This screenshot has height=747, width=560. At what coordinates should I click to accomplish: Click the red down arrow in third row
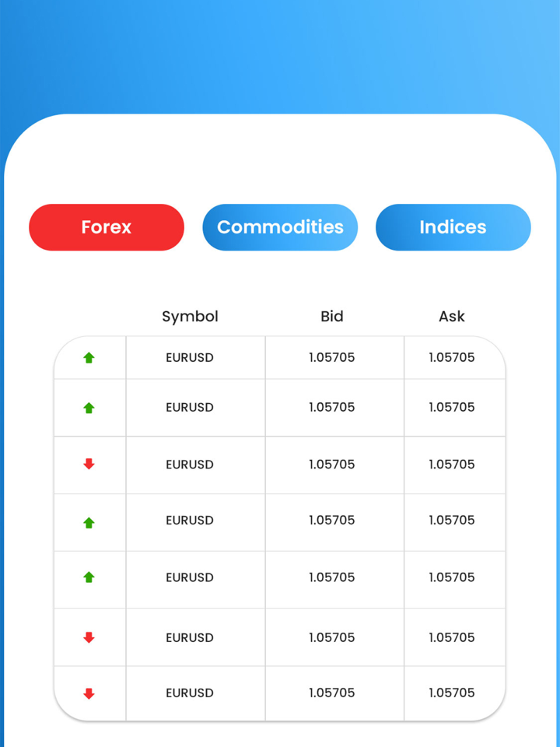click(x=89, y=465)
